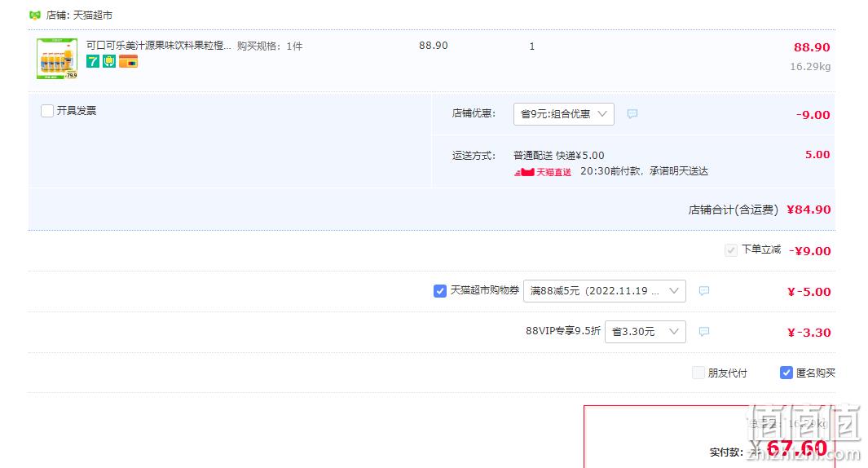Check the 朋友代付 friend-pay checkbox
The image size is (868, 468).
click(698, 373)
